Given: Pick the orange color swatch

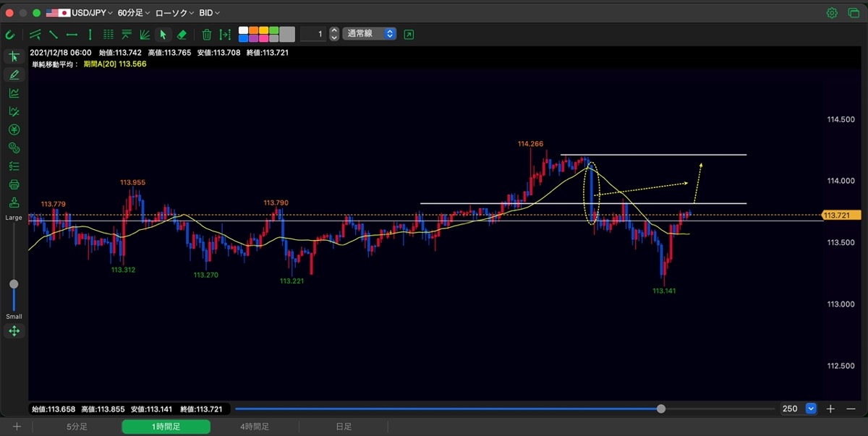Looking at the screenshot, I should pyautogui.click(x=254, y=30).
